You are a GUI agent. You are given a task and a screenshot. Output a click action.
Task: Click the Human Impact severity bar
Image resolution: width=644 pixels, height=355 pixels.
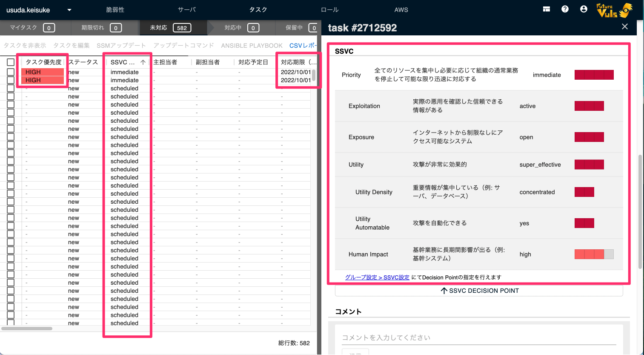(x=594, y=254)
